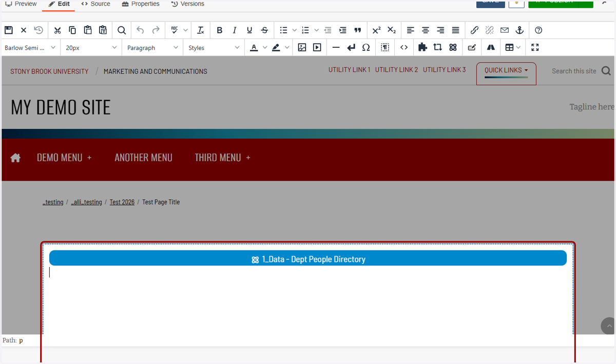Expand bullet list style arrow
This screenshot has height=364, width=616.
tap(294, 30)
